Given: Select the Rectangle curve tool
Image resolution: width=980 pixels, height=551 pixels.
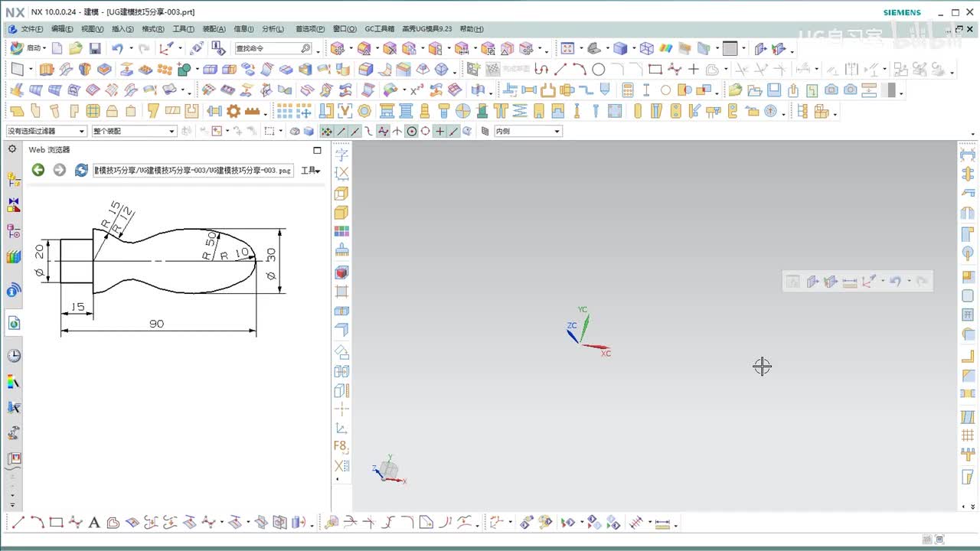Looking at the screenshot, I should (655, 69).
